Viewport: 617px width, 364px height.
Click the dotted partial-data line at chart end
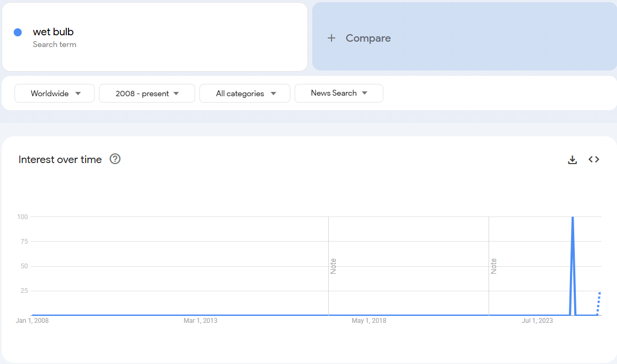598,304
